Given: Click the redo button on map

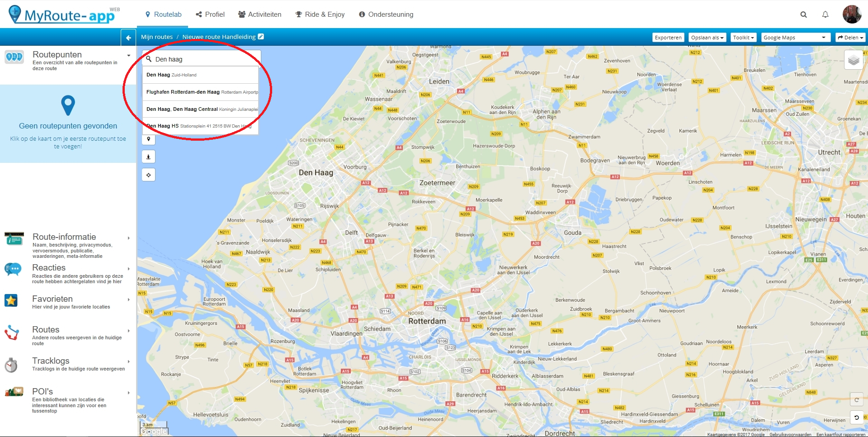Looking at the screenshot, I should pos(857,400).
